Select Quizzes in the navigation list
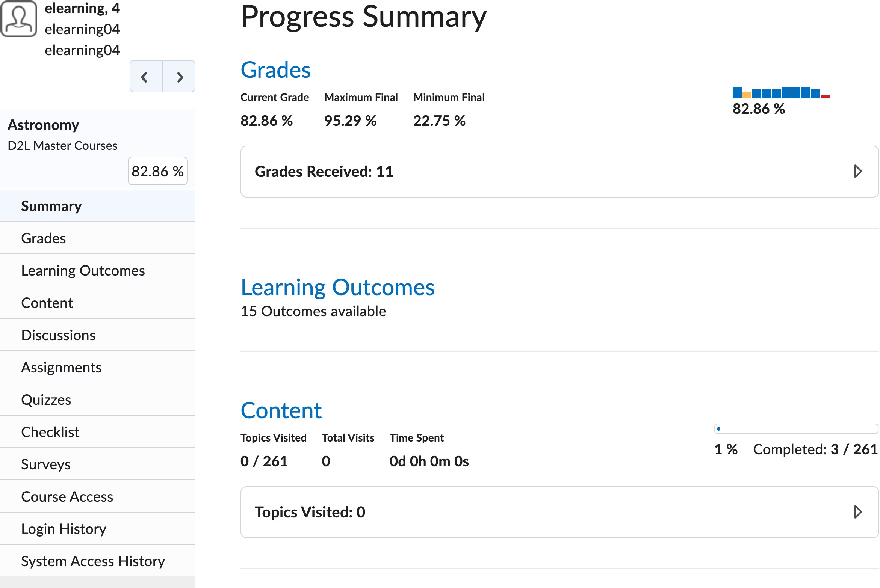The image size is (880, 588). click(x=46, y=400)
